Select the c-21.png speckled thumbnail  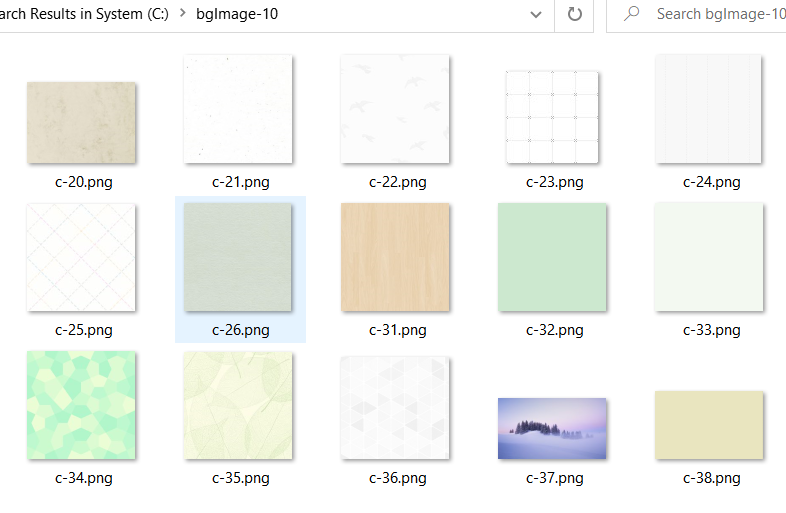click(238, 109)
